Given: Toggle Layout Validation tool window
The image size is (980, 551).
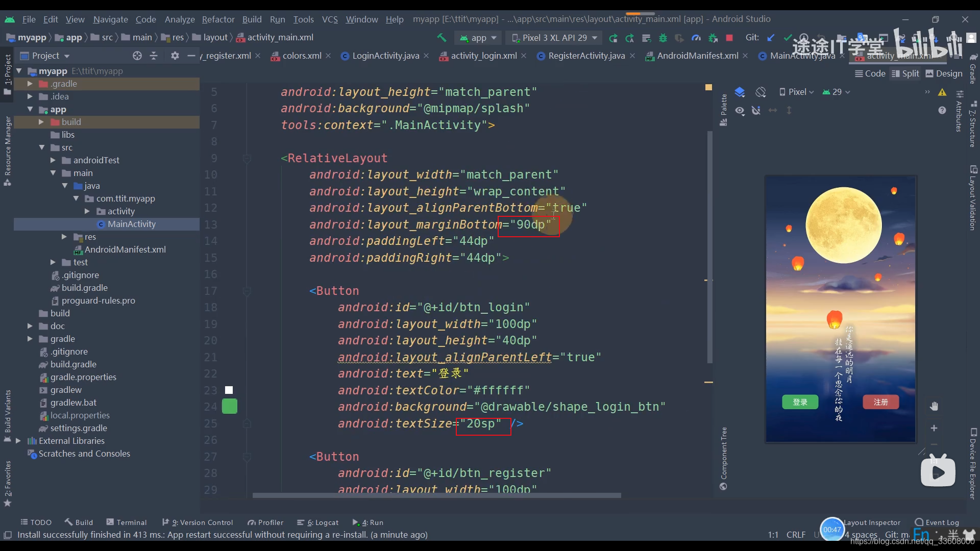Looking at the screenshot, I should (973, 197).
